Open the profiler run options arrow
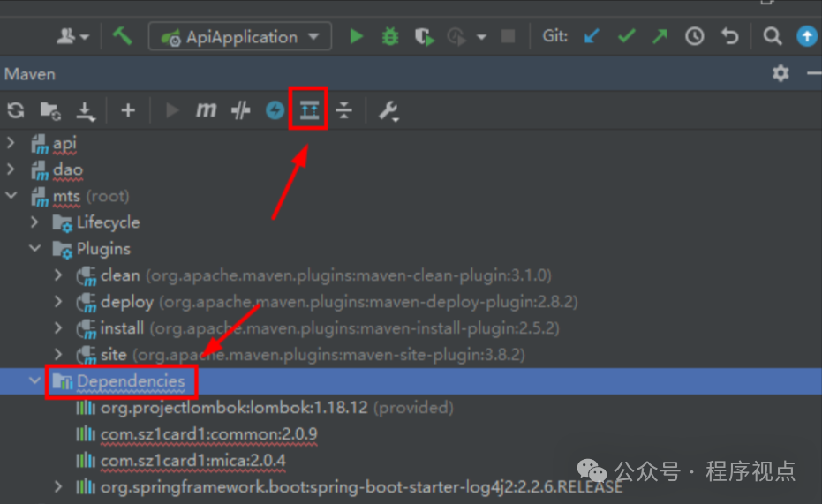Viewport: 822px width, 504px height. click(481, 37)
